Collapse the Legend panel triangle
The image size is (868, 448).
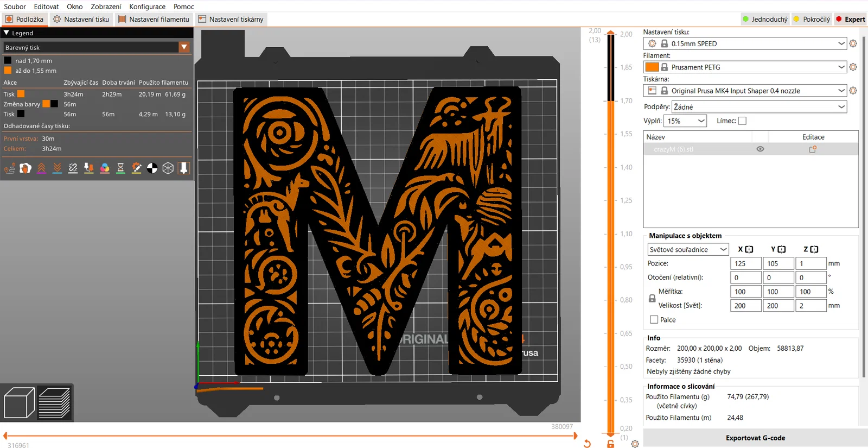(7, 33)
